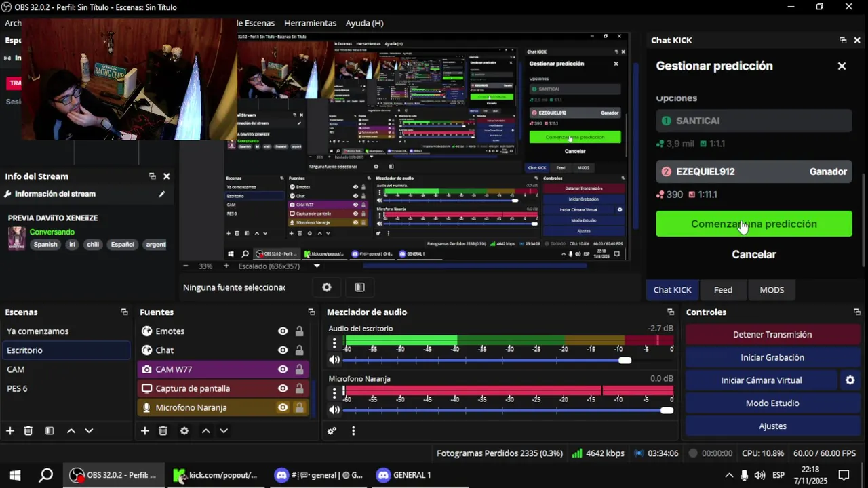Move source down in Fuentes toolbar
Image resolution: width=868 pixels, height=488 pixels.
tap(224, 431)
